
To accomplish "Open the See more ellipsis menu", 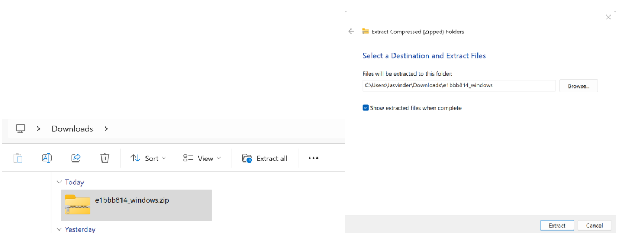I will pos(313,158).
